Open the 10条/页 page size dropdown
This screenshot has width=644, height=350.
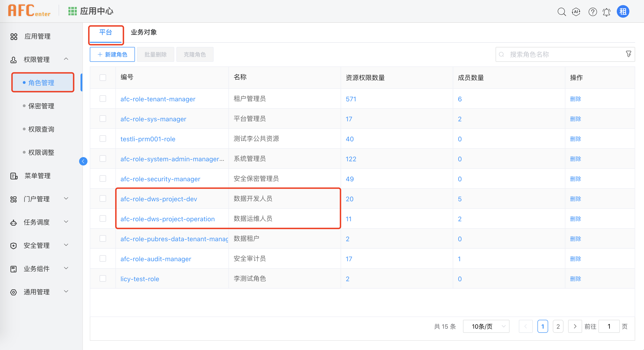click(x=486, y=326)
